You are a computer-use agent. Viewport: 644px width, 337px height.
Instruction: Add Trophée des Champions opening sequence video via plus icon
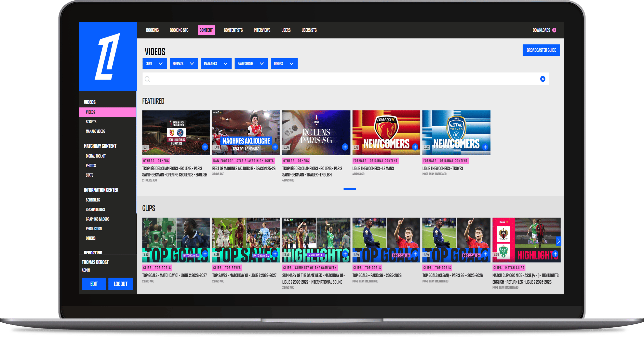pos(205,147)
